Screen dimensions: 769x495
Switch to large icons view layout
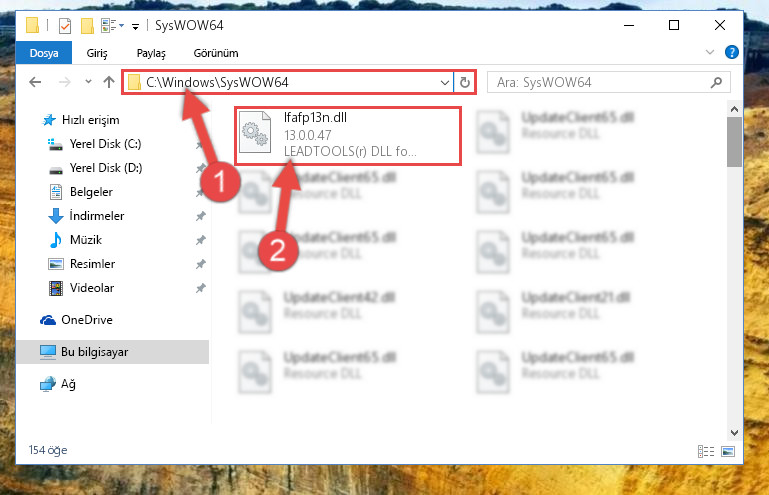click(x=728, y=451)
